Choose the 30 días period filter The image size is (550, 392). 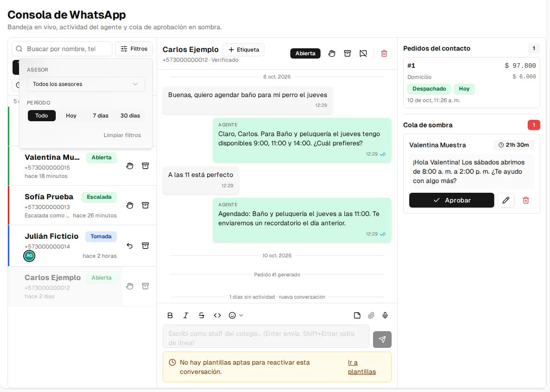point(130,116)
